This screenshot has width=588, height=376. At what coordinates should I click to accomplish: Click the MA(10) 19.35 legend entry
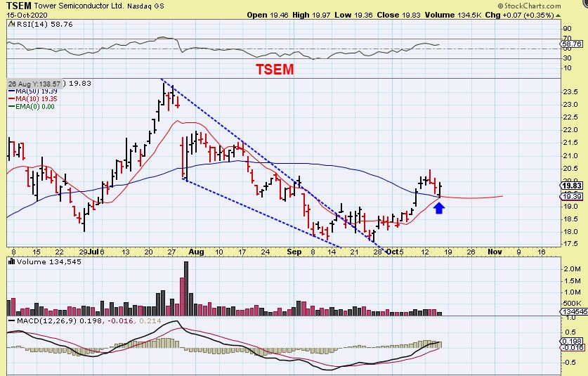tap(33, 98)
